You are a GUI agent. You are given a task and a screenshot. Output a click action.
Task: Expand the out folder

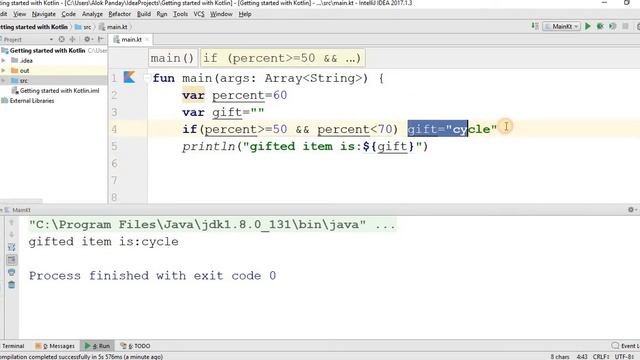point(4,71)
